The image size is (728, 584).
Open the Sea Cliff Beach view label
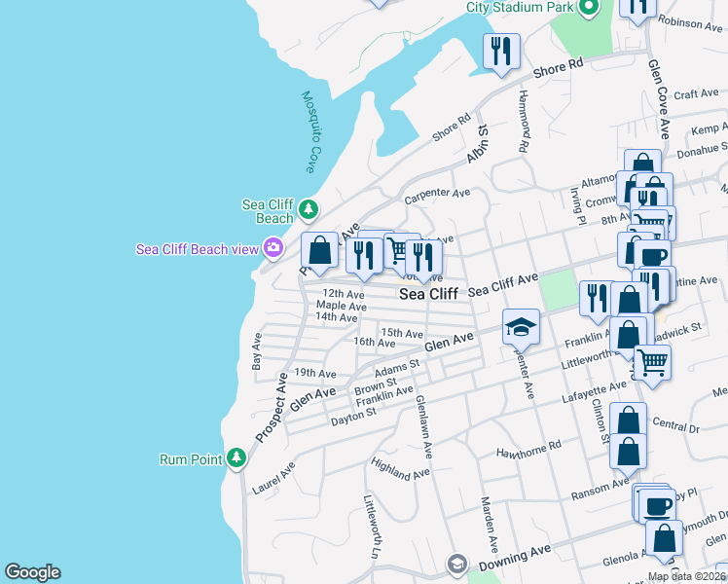pyautogui.click(x=198, y=249)
